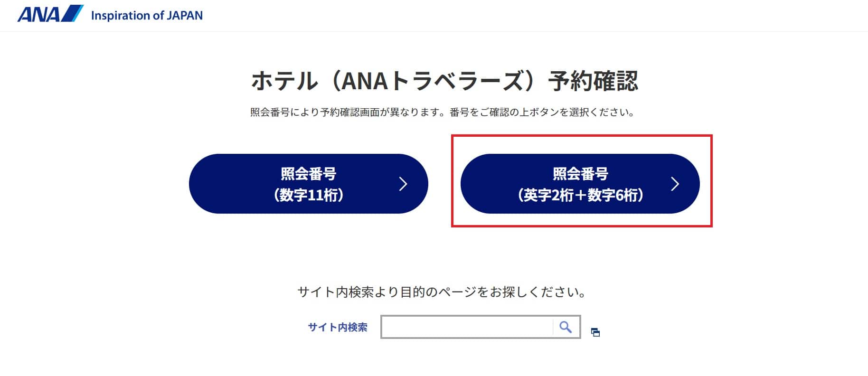Click the arrow on the 英字2桁＋数字6桁 button

coord(675,184)
